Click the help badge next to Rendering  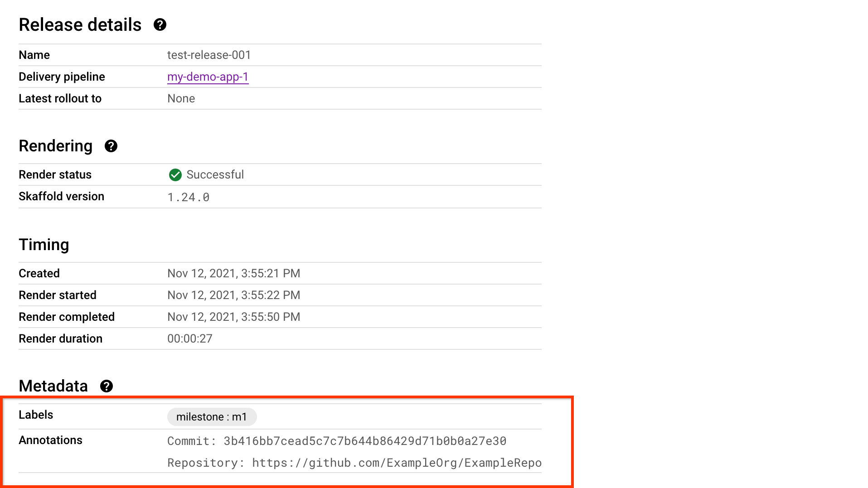(x=111, y=146)
